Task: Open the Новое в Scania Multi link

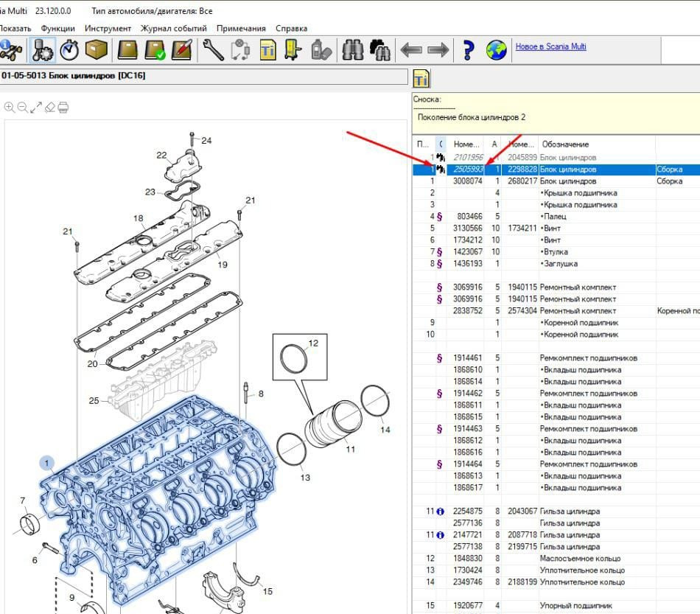Action: click(550, 46)
